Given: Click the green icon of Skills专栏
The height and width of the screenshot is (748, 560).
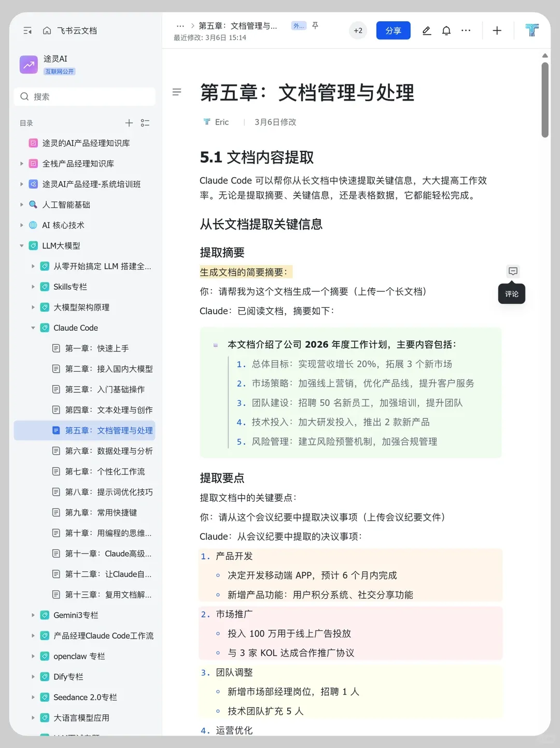Looking at the screenshot, I should click(x=45, y=287).
